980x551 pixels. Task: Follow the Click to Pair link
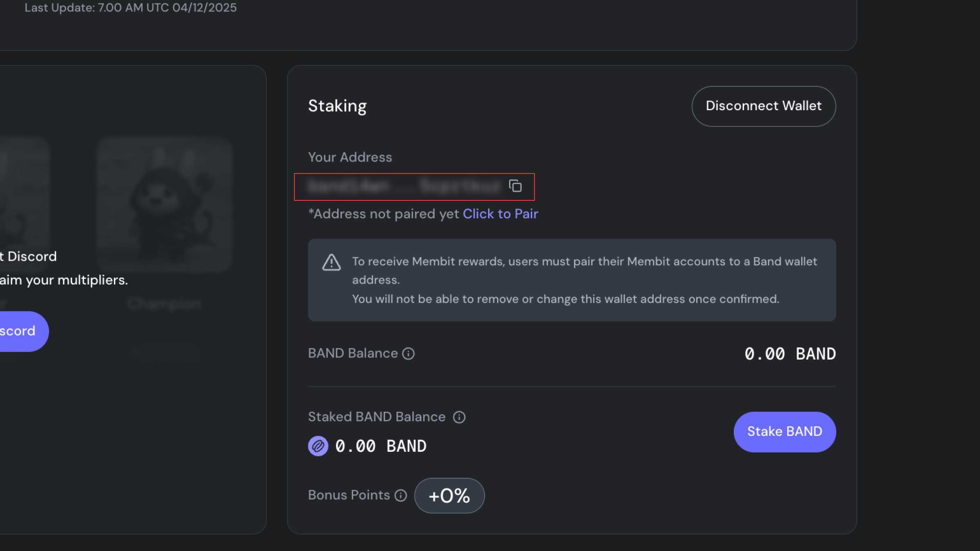[x=500, y=214]
